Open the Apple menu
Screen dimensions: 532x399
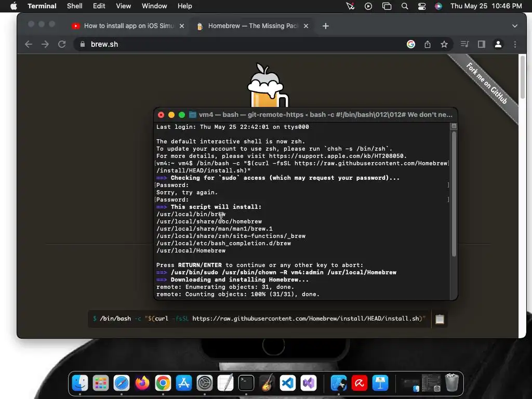(x=14, y=6)
